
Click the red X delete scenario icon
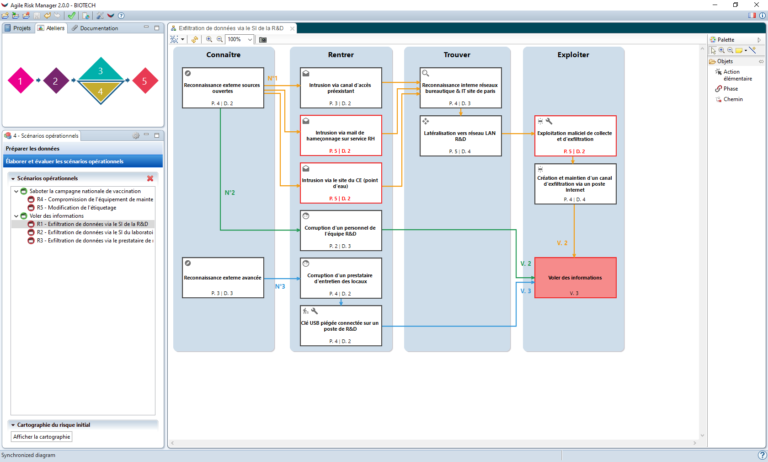tap(150, 178)
